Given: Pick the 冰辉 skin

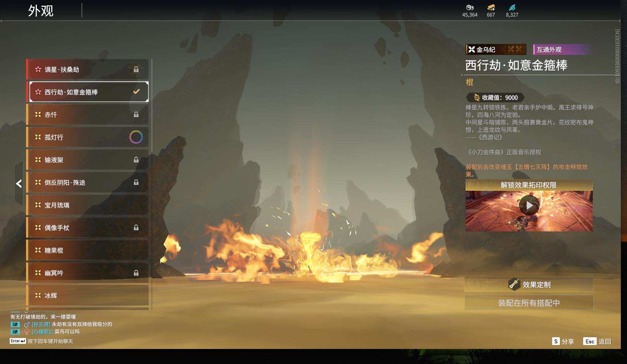Looking at the screenshot, I should (x=88, y=295).
